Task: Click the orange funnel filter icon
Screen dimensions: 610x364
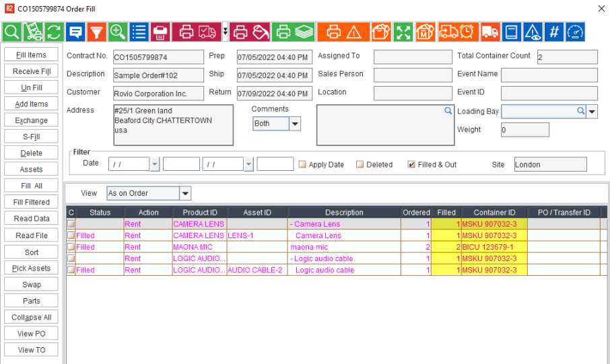Action: [97, 32]
